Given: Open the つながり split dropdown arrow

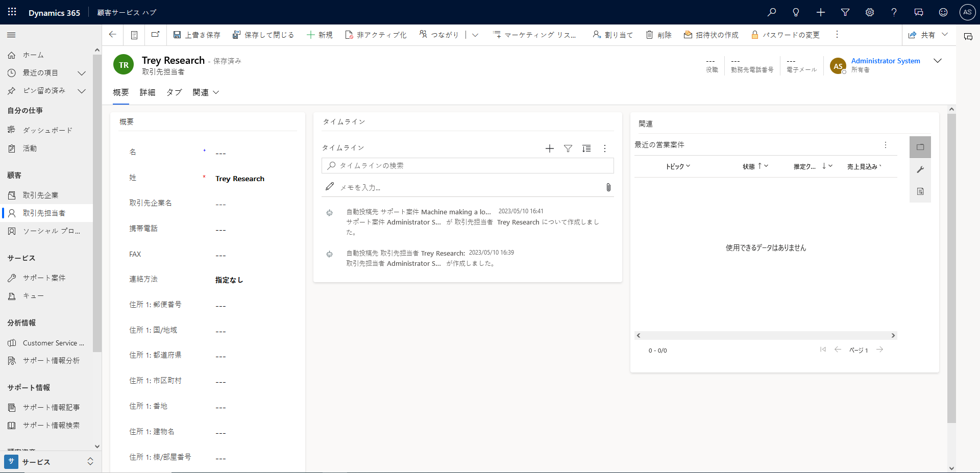Looking at the screenshot, I should click(475, 35).
